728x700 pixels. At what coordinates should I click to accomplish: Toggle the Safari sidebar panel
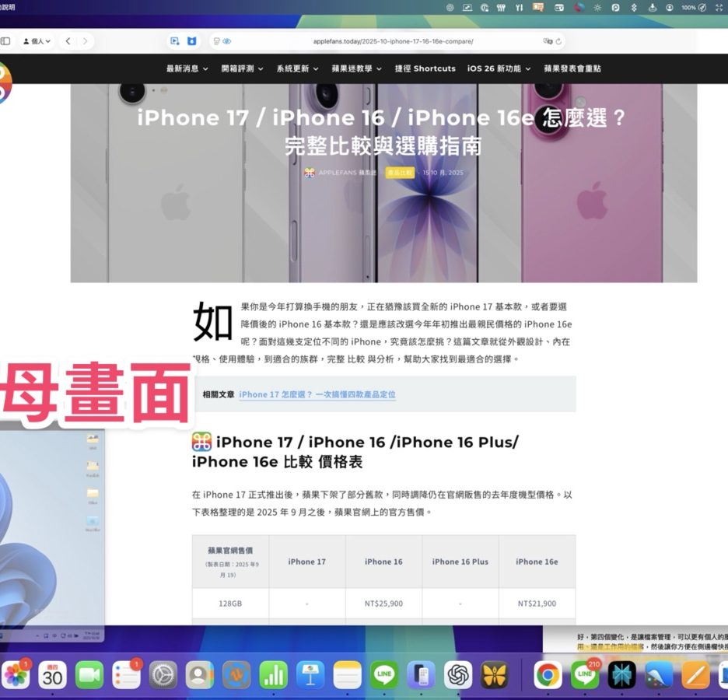click(5, 41)
